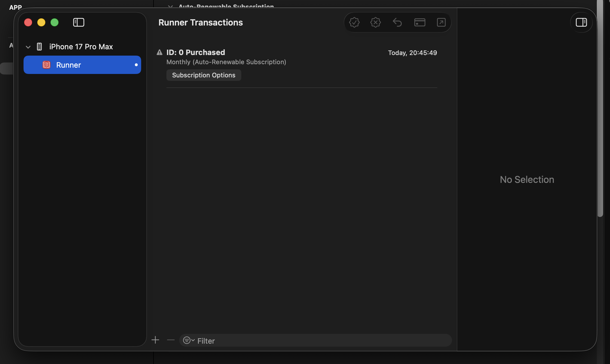Viewport: 610px width, 364px height.
Task: Click the Today, 20:45:49 timestamp
Action: pyautogui.click(x=413, y=53)
